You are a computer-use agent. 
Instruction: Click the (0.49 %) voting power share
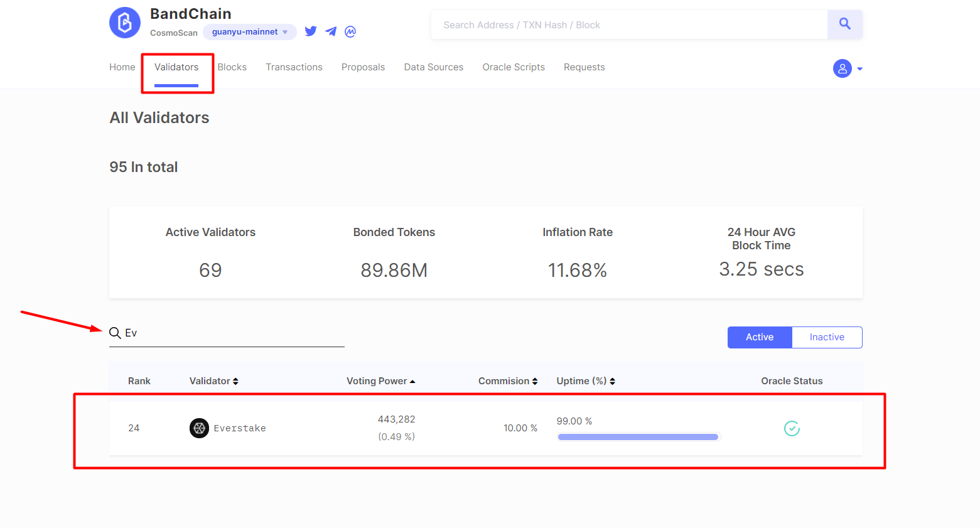[396, 437]
